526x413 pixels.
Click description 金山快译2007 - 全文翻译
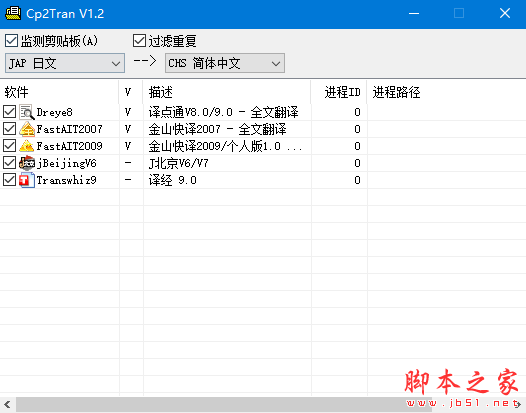217,129
